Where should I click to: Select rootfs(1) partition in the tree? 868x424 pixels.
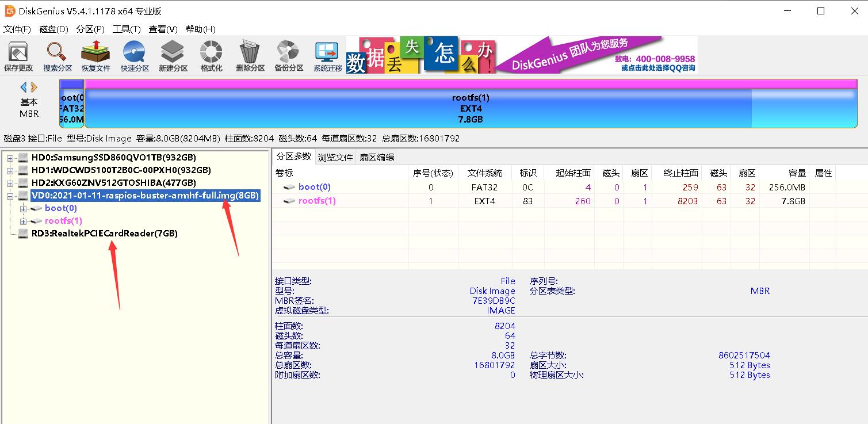pos(63,221)
